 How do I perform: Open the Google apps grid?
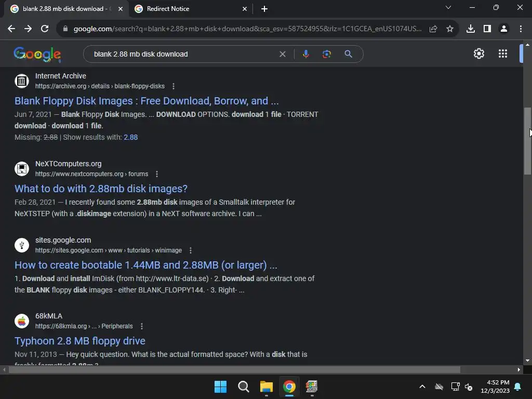pos(503,54)
